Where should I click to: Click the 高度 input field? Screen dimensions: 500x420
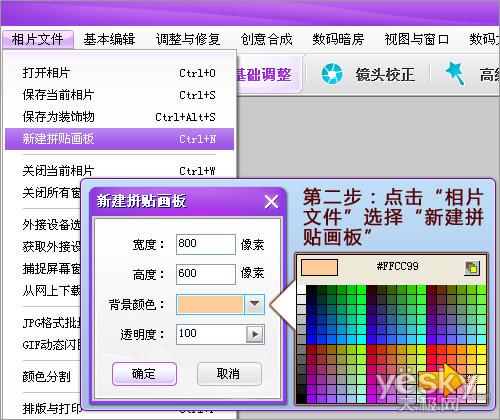coord(206,274)
